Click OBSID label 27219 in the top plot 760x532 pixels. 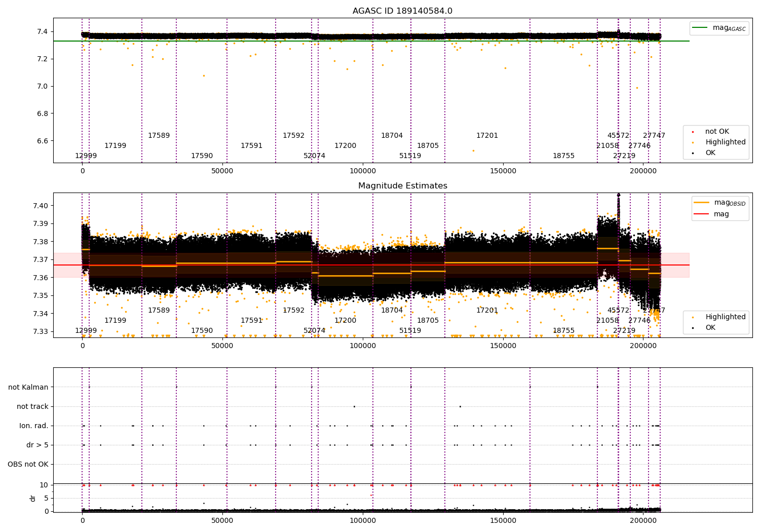pyautogui.click(x=624, y=156)
